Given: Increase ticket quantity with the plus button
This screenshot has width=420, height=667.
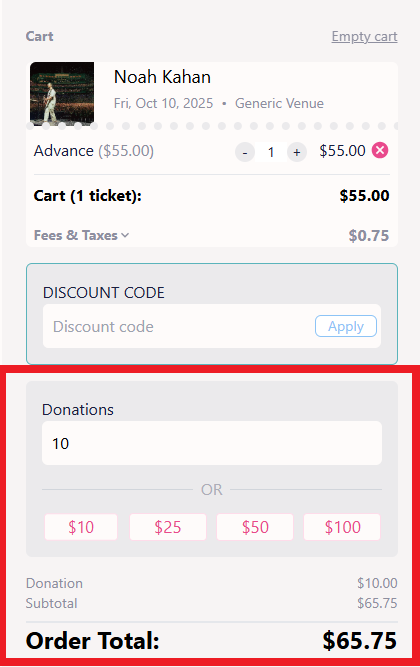Looking at the screenshot, I should pyautogui.click(x=297, y=152).
